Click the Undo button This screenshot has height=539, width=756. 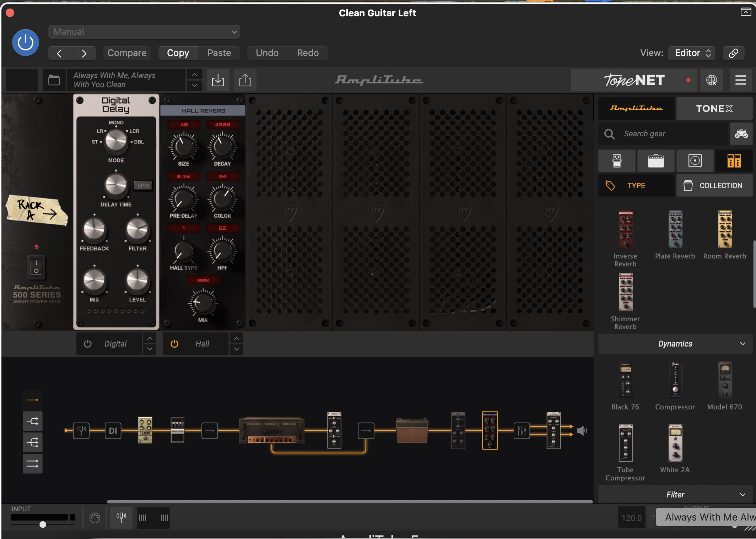click(x=267, y=53)
